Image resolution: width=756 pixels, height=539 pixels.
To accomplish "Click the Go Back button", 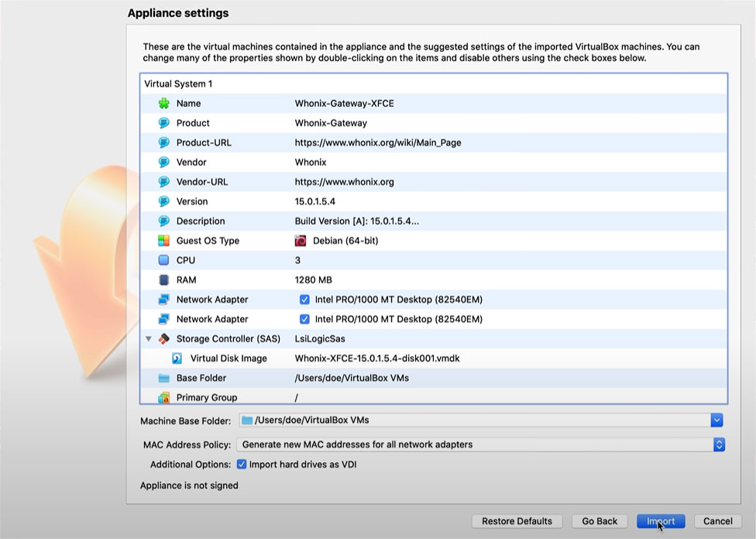I will click(600, 521).
